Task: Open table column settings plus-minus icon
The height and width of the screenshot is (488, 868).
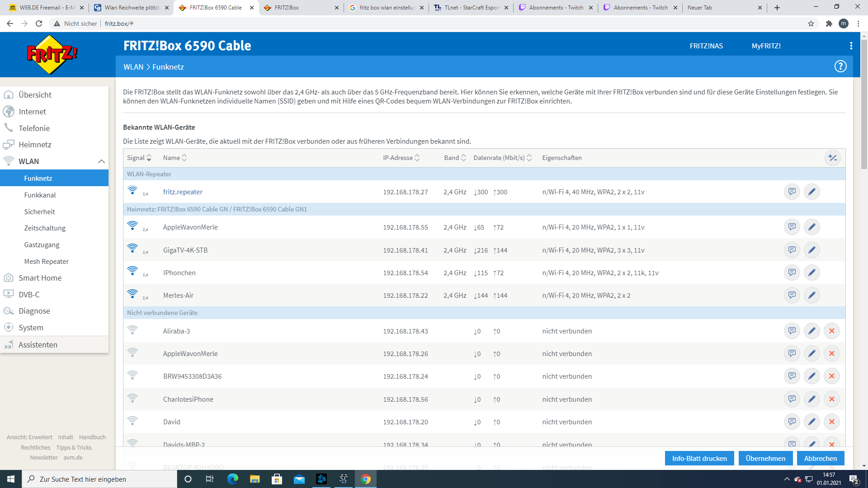Action: [832, 158]
